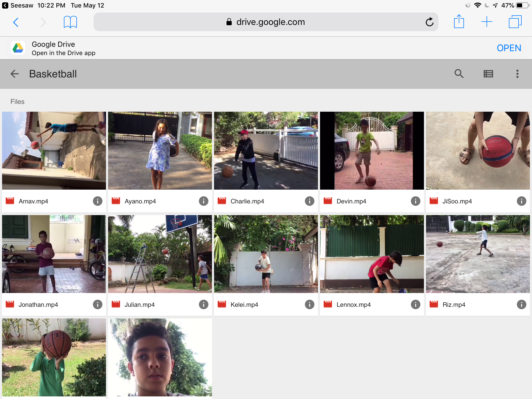View info for JiSoo.mp4

521,201
